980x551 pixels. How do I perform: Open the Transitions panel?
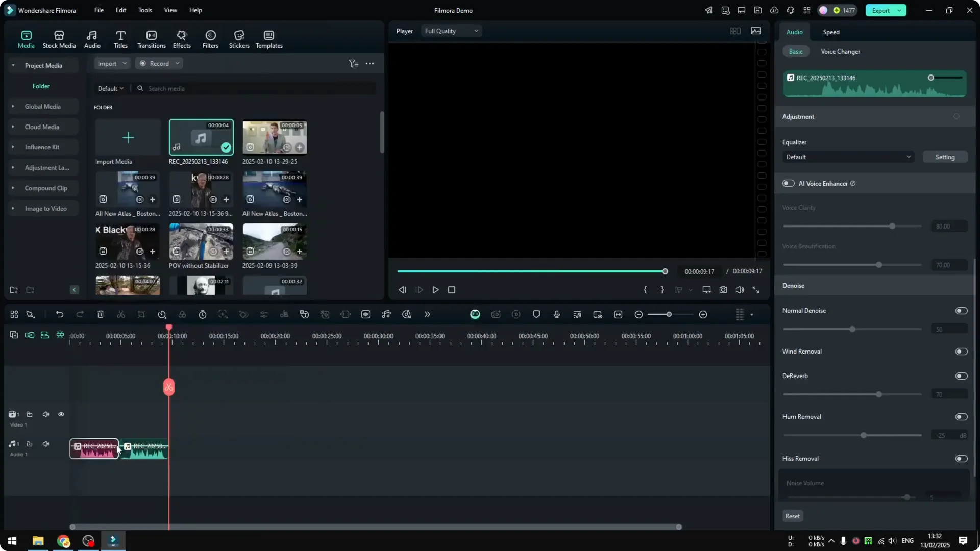click(x=151, y=39)
